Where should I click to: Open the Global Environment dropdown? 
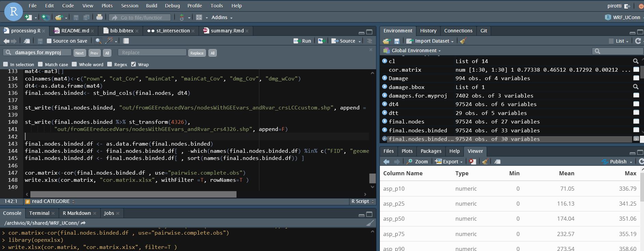pyautogui.click(x=412, y=50)
